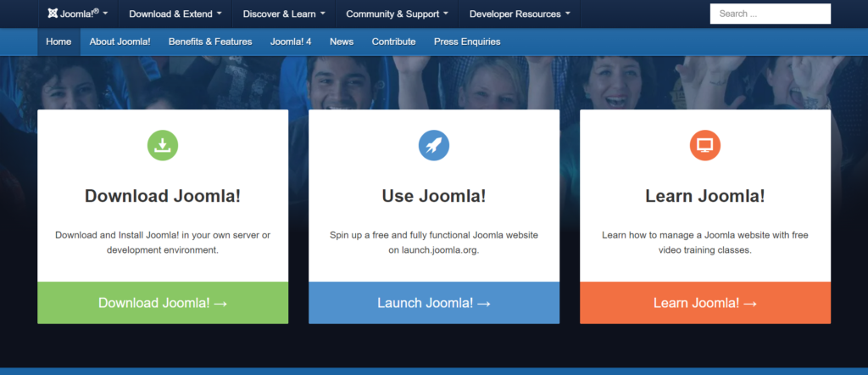Click the 'Download and Install Joomla!' description text

pos(163,243)
